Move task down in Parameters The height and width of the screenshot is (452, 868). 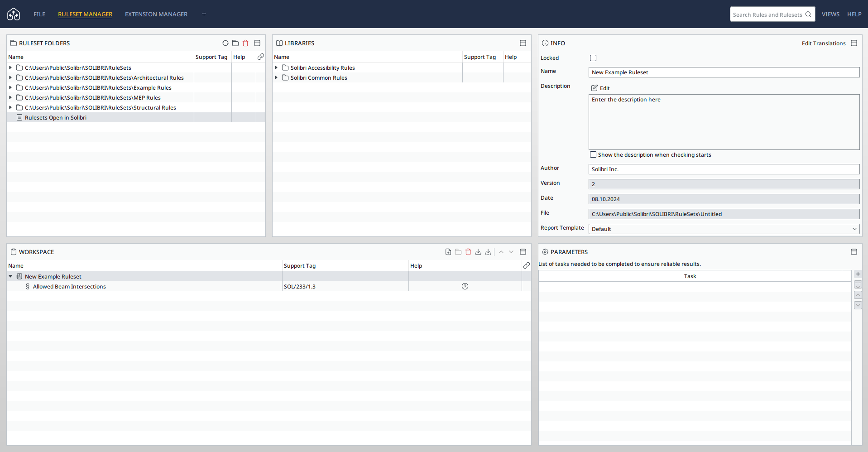pos(858,305)
